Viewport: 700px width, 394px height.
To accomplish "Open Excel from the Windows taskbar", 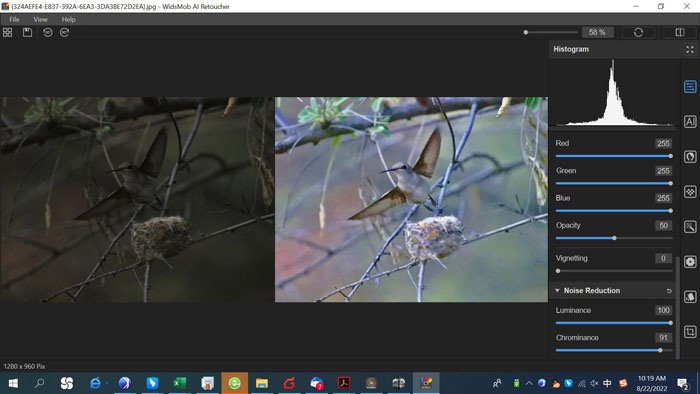I will coord(179,383).
